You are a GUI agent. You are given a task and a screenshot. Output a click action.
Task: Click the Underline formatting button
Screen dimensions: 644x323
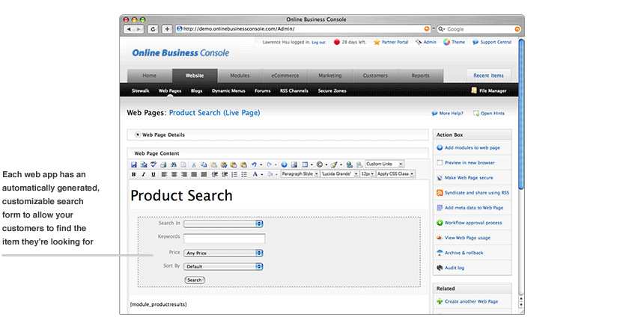click(154, 173)
